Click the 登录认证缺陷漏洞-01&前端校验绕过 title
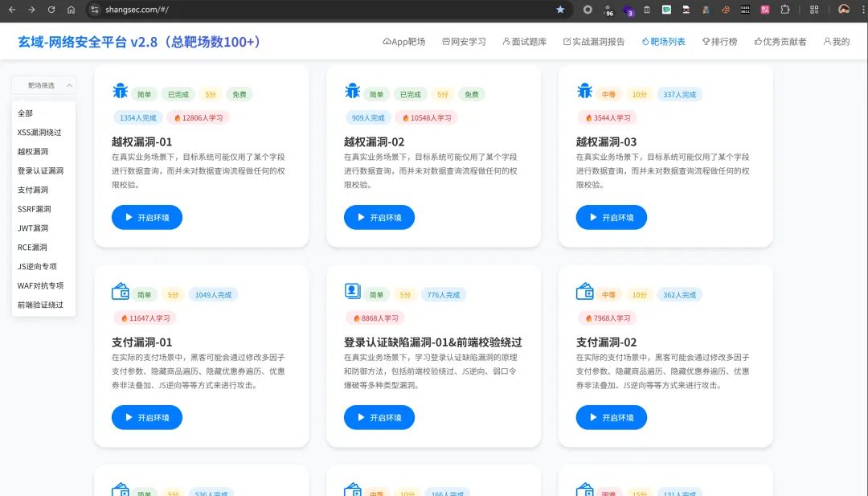868x496 pixels. click(x=433, y=342)
